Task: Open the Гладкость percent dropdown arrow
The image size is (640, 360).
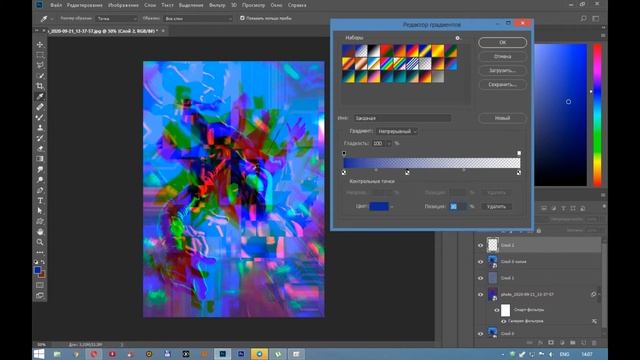Action: point(389,143)
